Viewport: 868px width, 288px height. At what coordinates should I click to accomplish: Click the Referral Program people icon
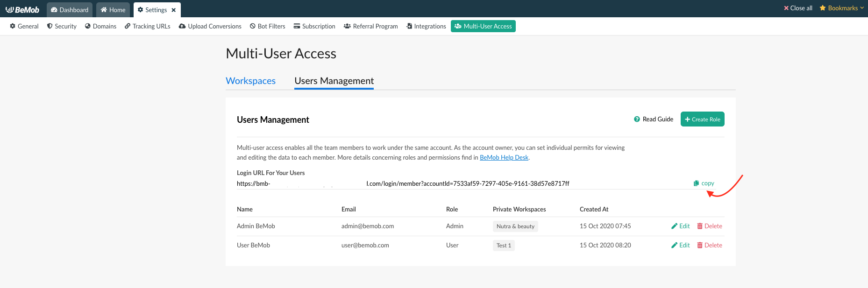347,26
